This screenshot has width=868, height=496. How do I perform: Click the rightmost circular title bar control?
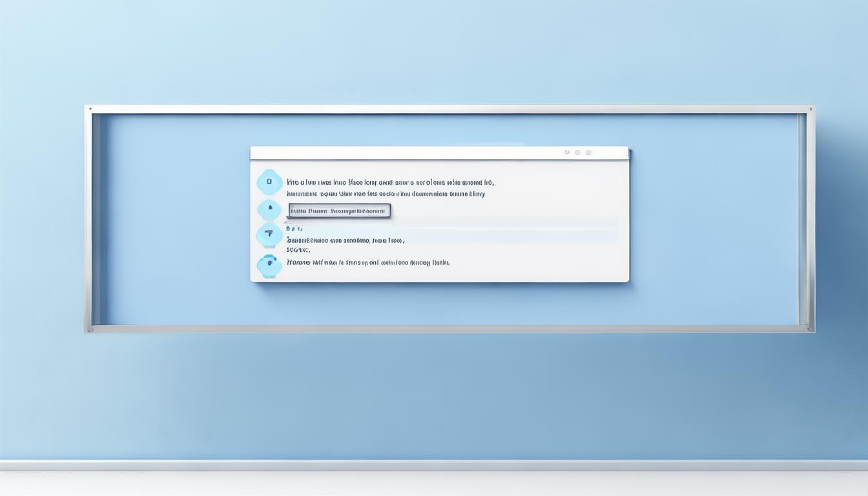tap(588, 152)
